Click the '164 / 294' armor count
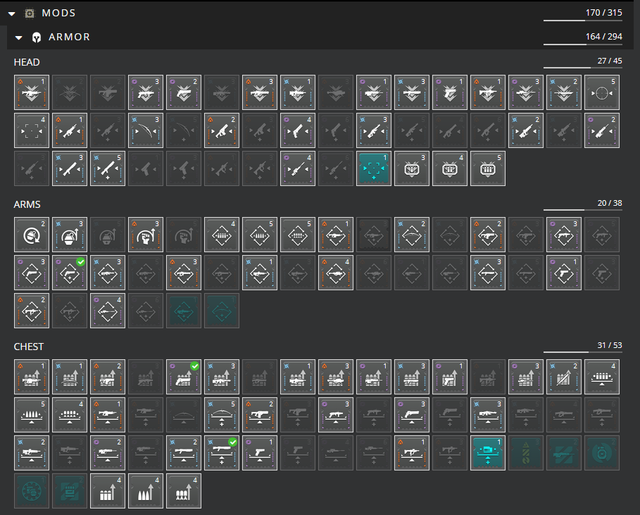The width and height of the screenshot is (640, 515). click(604, 37)
